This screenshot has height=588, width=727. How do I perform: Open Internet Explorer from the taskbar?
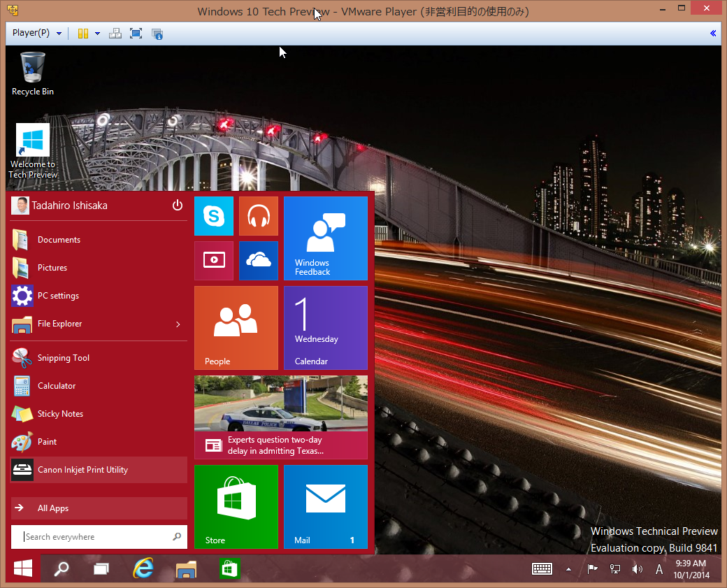(x=143, y=568)
